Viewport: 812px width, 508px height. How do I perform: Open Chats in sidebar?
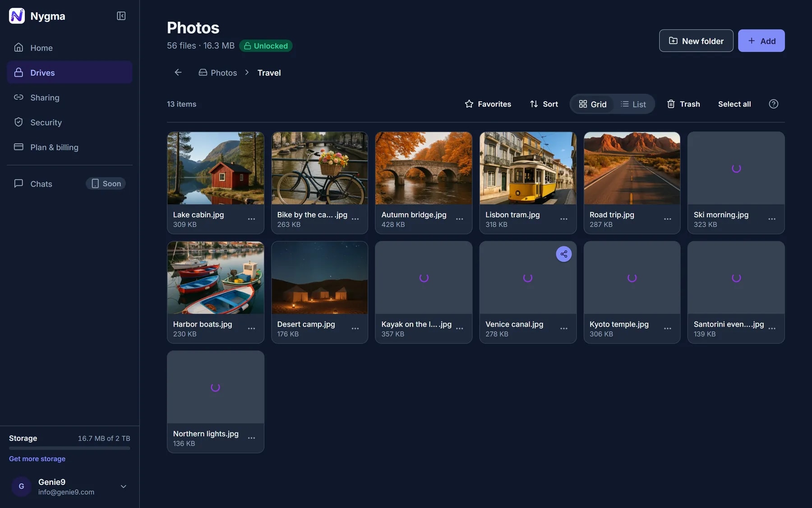(69, 183)
